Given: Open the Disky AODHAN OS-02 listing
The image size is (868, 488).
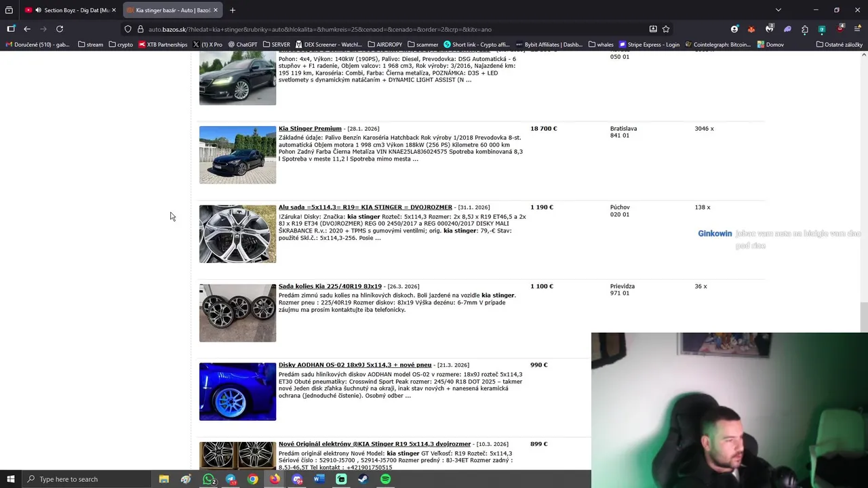Looking at the screenshot, I should [355, 365].
